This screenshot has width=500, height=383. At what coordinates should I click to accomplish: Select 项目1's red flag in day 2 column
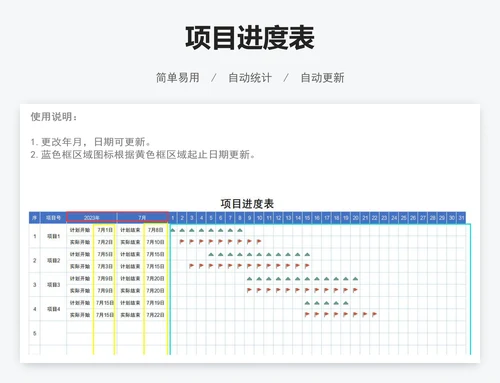click(x=182, y=242)
